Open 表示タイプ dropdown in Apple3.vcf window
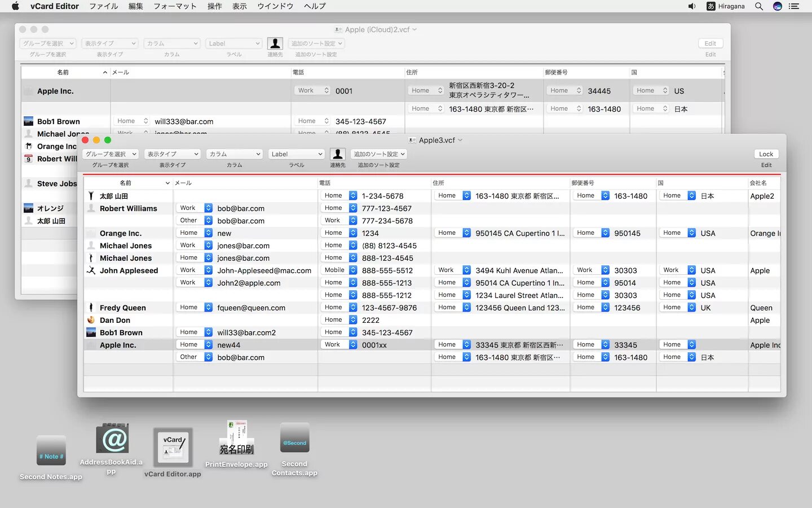Viewport: 812px width, 508px height. 173,154
